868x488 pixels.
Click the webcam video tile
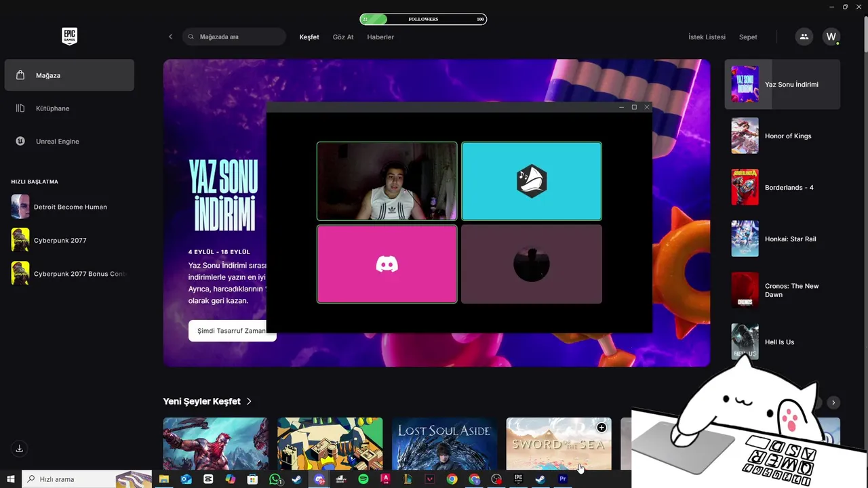pyautogui.click(x=387, y=181)
